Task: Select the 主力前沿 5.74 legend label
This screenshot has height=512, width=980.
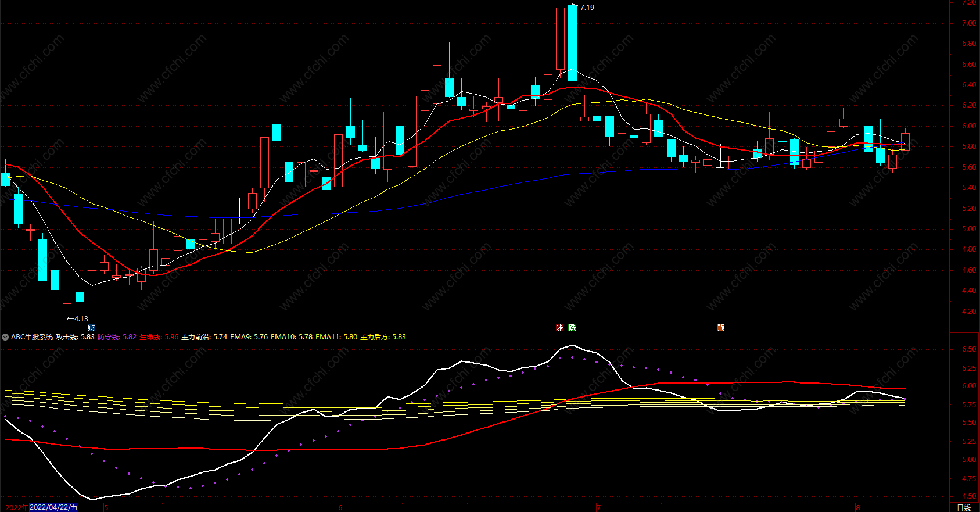Action: click(x=204, y=337)
